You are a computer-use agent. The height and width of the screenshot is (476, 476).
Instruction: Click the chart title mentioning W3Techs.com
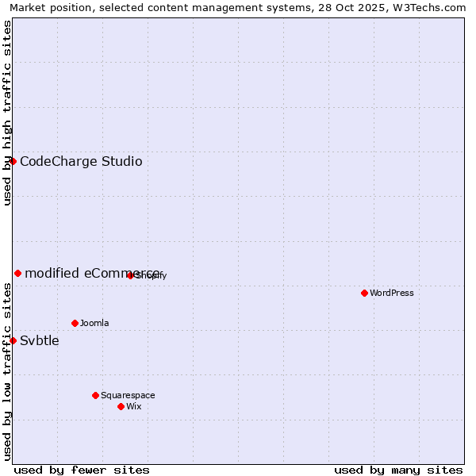click(238, 7)
